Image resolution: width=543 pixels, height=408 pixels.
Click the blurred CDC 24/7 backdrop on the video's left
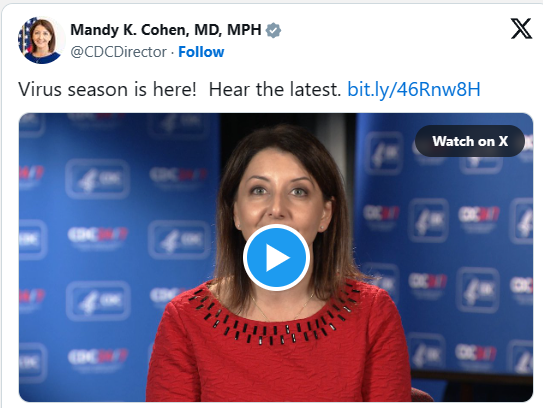118,256
